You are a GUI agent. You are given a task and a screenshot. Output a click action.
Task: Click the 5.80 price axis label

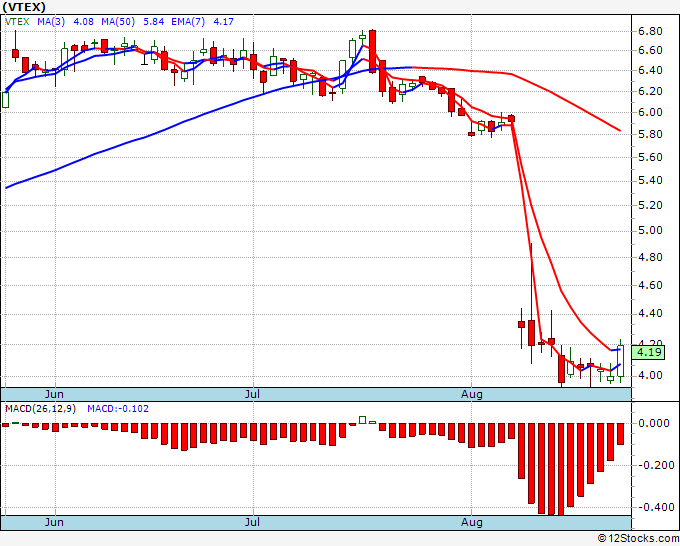[650, 134]
